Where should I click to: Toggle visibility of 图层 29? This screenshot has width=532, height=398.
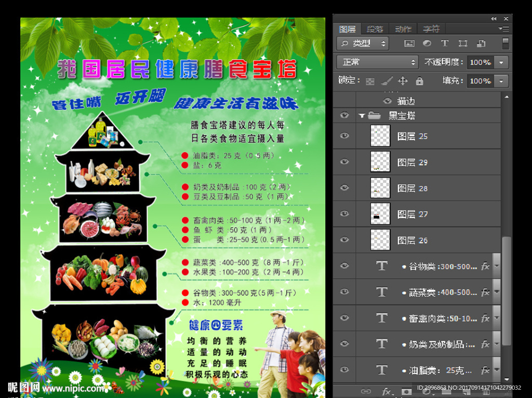(344, 162)
